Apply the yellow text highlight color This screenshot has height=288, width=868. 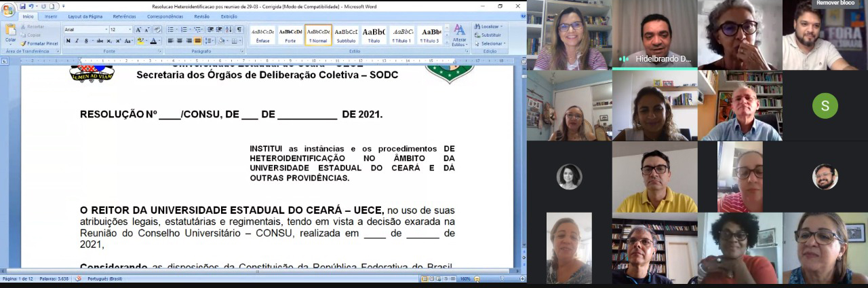click(140, 41)
